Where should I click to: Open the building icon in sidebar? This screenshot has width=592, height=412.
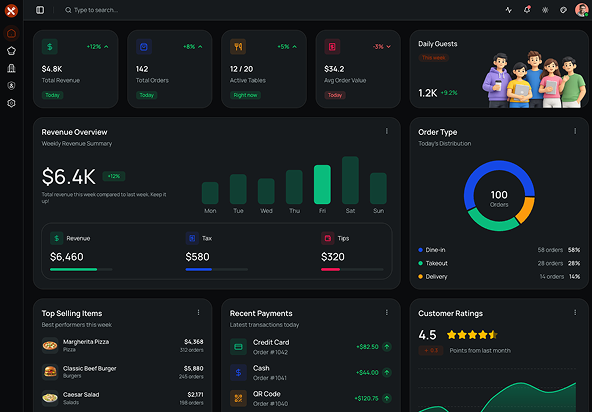[x=11, y=68]
